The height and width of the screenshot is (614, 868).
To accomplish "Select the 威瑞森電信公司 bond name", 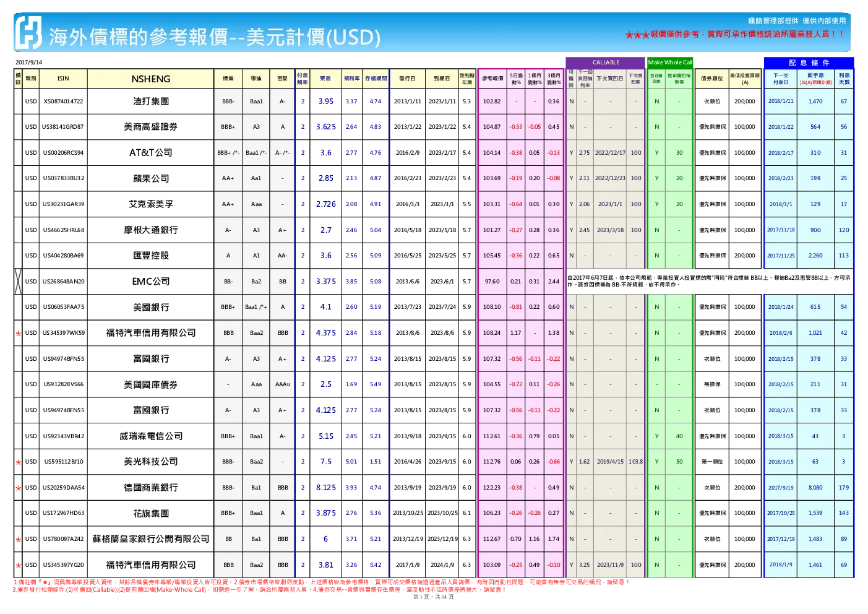I will 151,436.
